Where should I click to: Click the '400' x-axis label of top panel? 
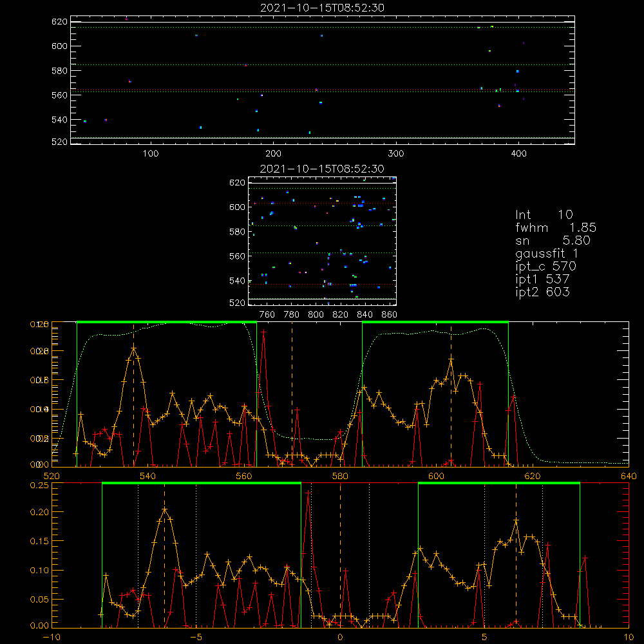[x=518, y=154]
